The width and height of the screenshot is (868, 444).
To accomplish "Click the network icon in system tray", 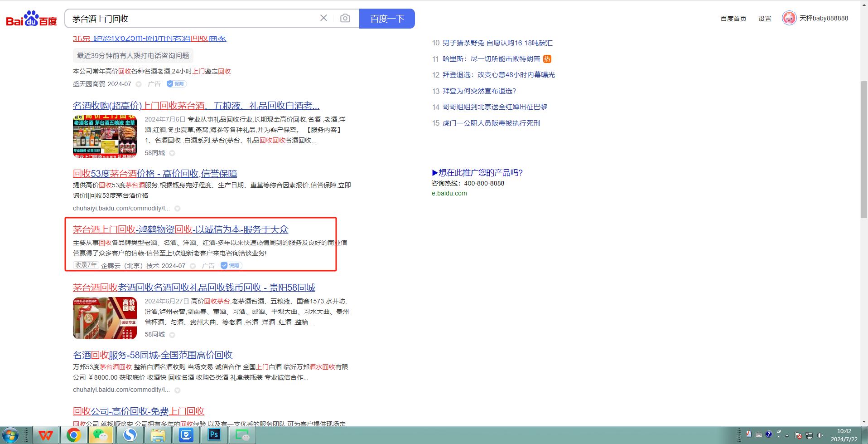I will click(809, 435).
